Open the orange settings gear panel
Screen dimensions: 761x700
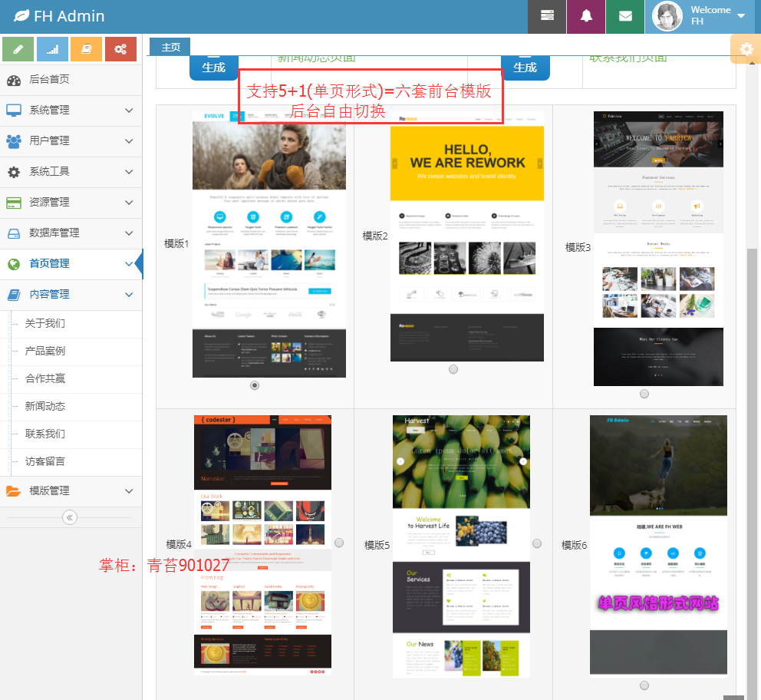(746, 49)
